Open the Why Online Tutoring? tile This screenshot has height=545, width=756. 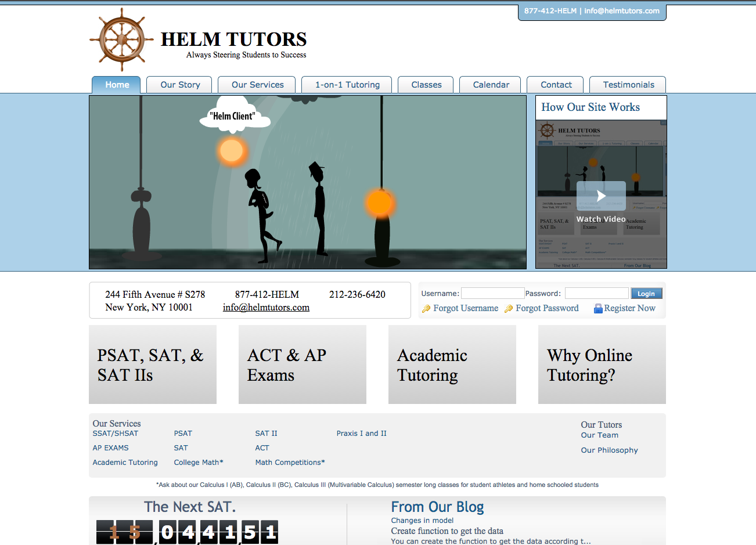(602, 364)
